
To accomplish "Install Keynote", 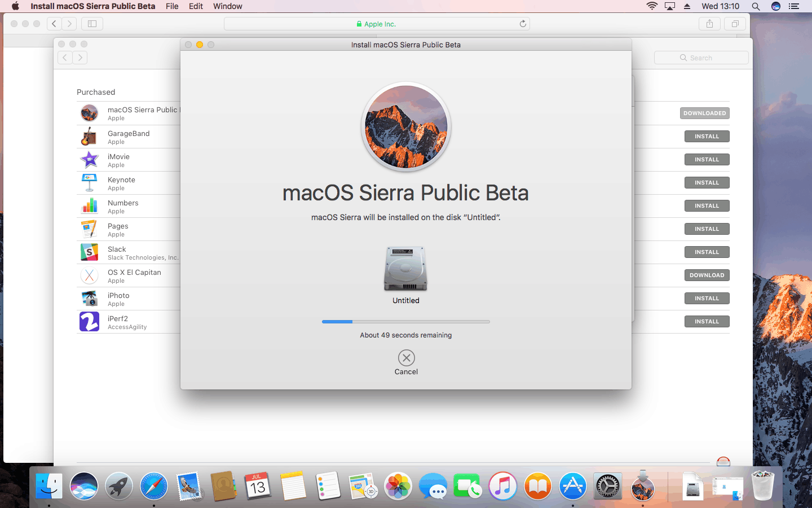I will click(707, 183).
